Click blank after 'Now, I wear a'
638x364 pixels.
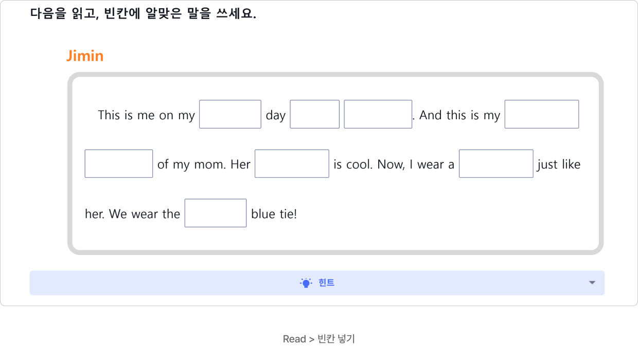(496, 163)
